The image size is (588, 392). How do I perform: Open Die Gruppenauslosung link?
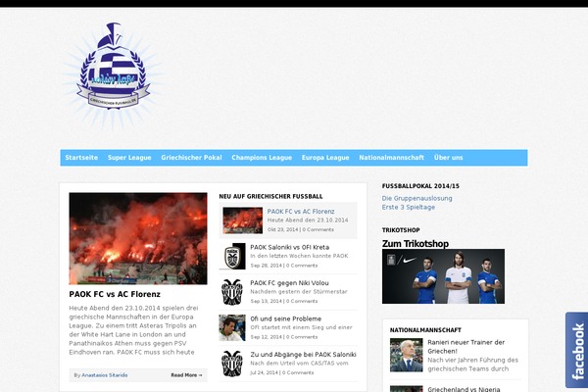pos(417,198)
